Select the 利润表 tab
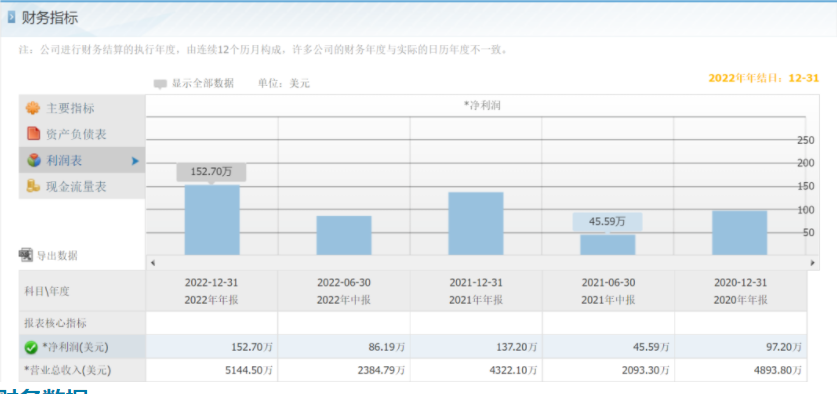 coord(82,160)
